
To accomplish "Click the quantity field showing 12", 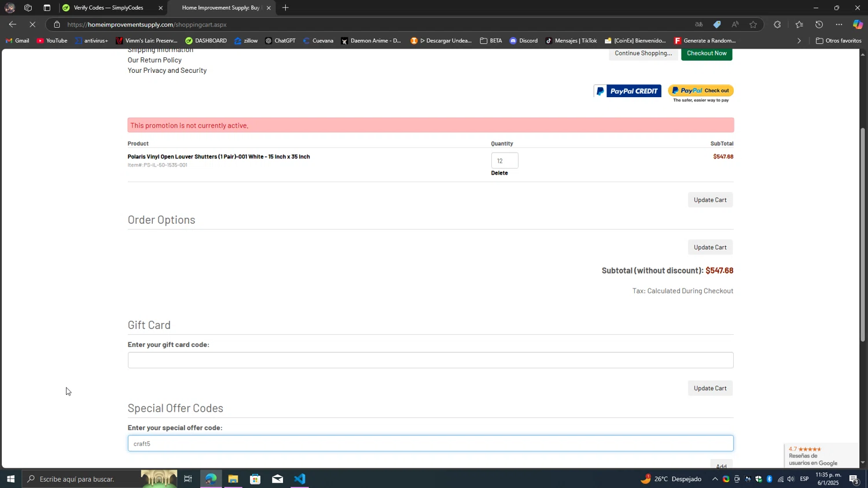I will [505, 161].
